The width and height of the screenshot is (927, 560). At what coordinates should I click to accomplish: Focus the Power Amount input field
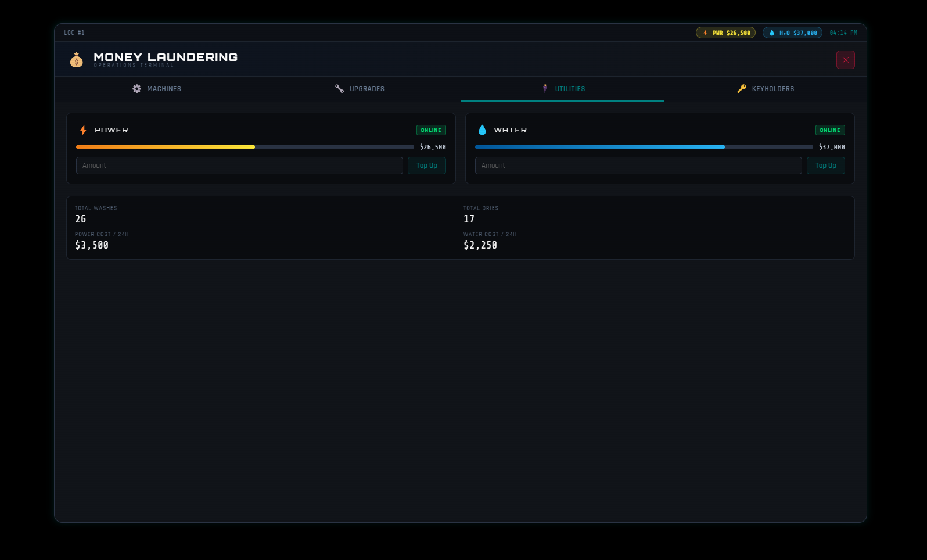(239, 166)
